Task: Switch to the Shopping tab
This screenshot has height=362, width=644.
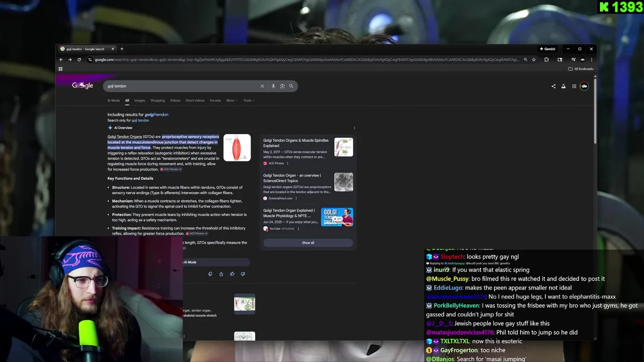Action: click(157, 101)
